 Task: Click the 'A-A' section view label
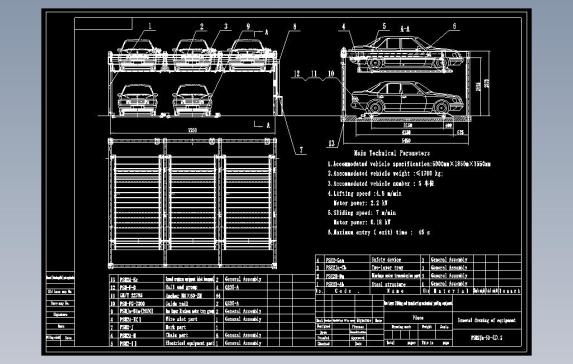point(405,29)
